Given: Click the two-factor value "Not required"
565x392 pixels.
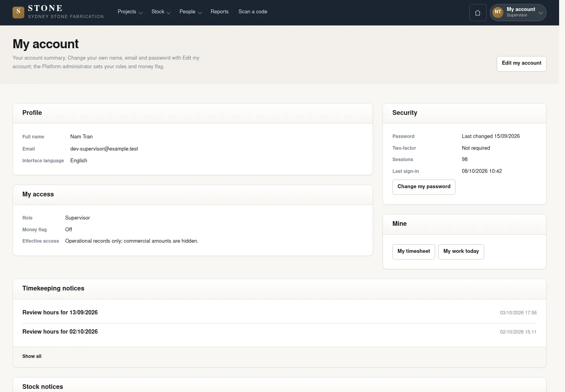Looking at the screenshot, I should [476, 148].
